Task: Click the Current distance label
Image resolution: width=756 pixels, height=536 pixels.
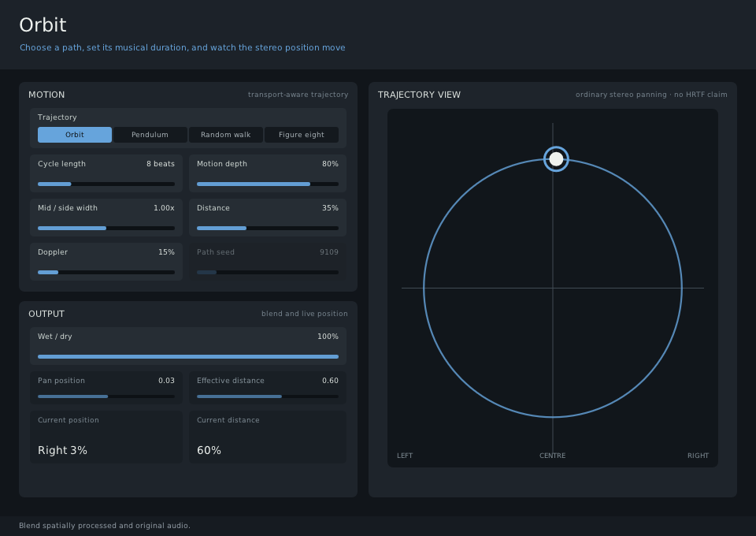Action: 228,420
